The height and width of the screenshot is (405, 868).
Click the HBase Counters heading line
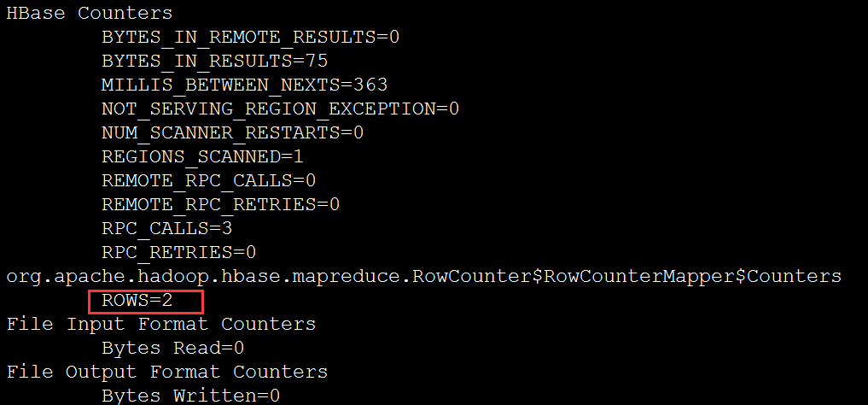(89, 14)
